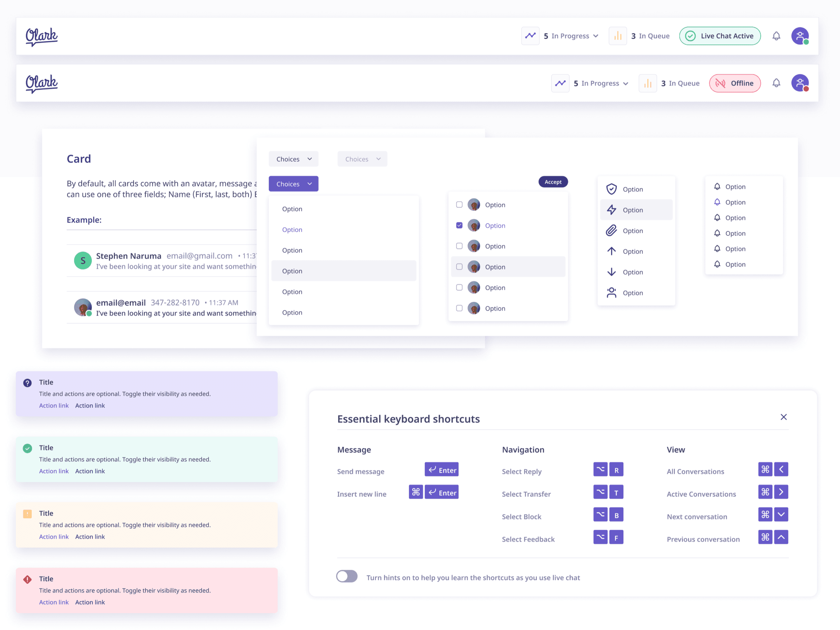840x630 pixels.
Task: Expand 5 In Progress dropdown in offline navbar
Action: (601, 83)
